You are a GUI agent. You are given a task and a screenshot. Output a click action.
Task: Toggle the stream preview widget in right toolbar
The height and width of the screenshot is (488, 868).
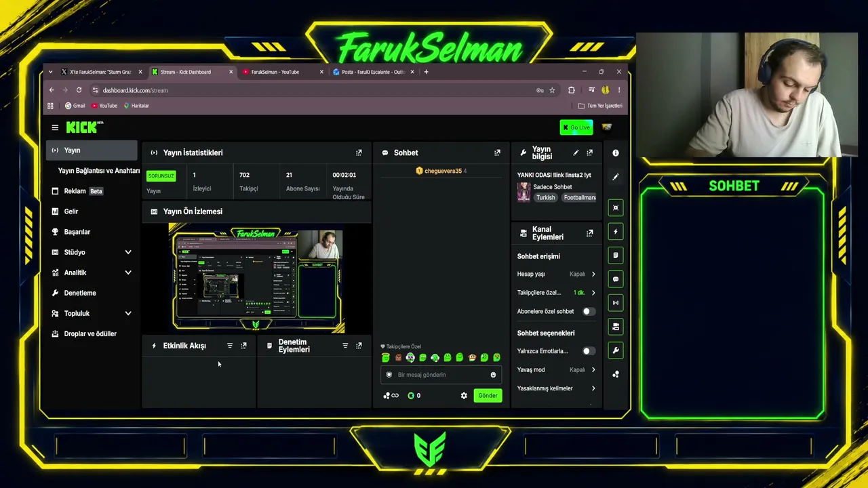(616, 208)
